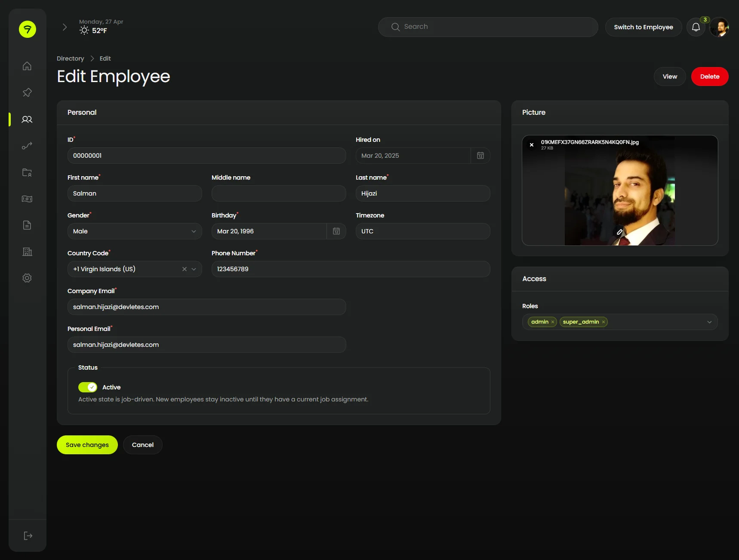The width and height of the screenshot is (739, 560).
Task: Expand the sidebar with chevron arrow
Action: [65, 27]
